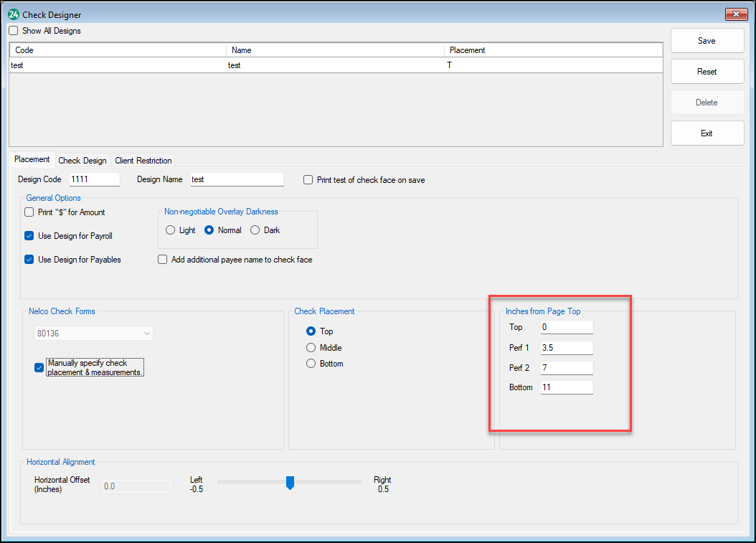
Task: Click the Check Designer app icon
Action: point(14,14)
